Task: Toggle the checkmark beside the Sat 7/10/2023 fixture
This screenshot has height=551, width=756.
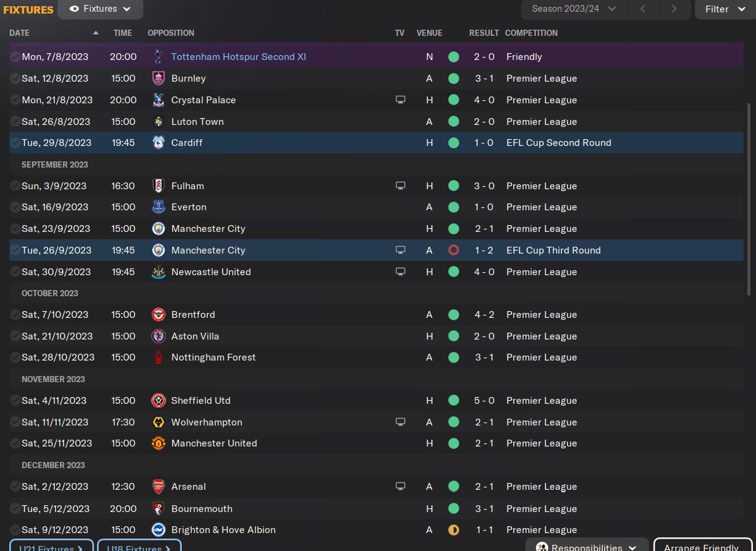Action: [x=15, y=315]
